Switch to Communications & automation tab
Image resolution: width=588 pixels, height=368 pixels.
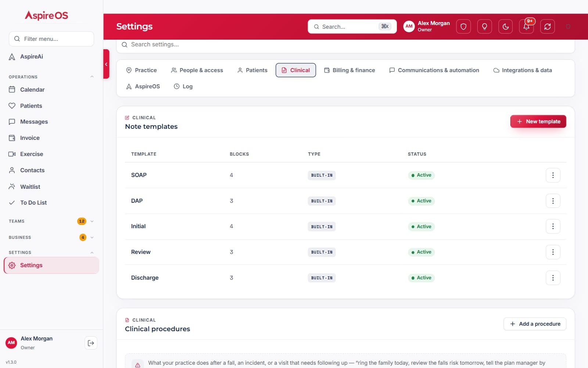[x=434, y=70]
